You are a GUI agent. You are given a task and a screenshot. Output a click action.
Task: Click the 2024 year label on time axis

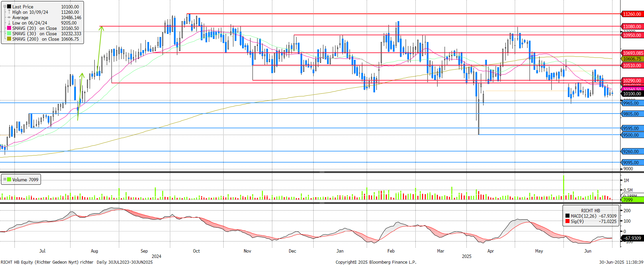coord(156,256)
